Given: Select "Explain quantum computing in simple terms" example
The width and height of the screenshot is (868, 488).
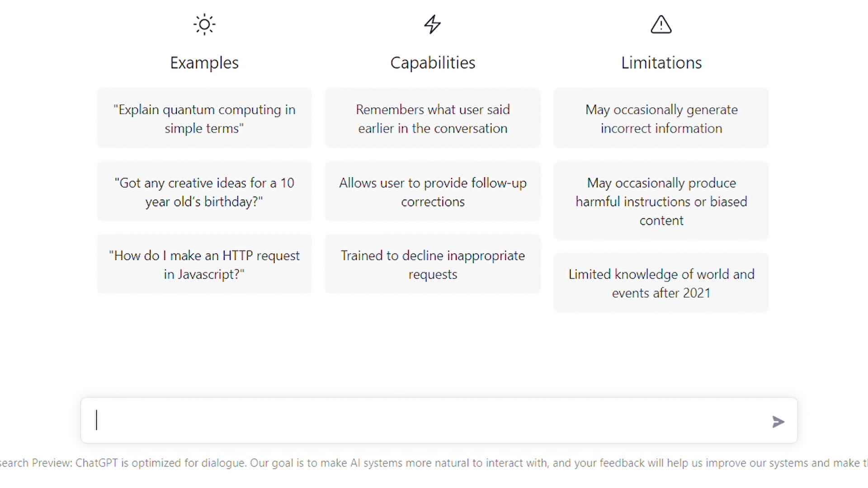Looking at the screenshot, I should coord(204,118).
